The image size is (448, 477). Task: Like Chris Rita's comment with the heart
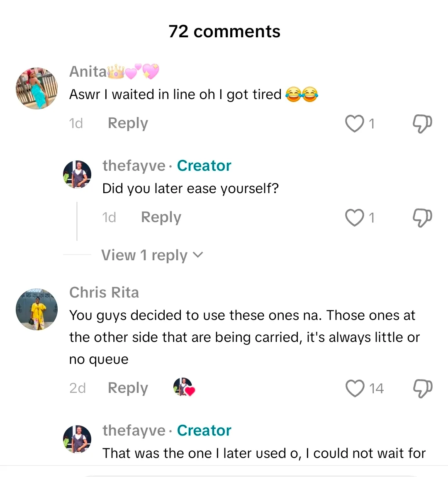(x=355, y=388)
